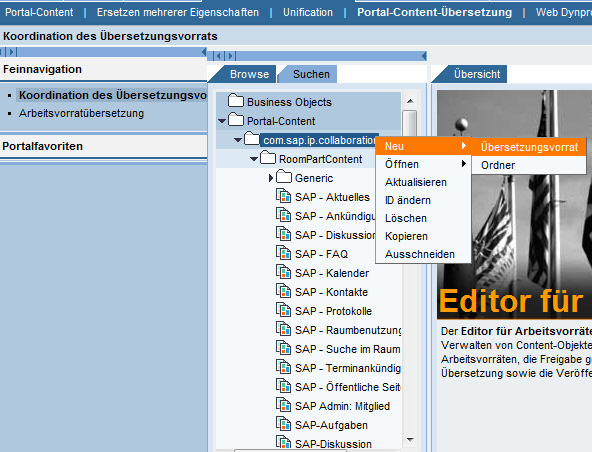Click the SAP-Aufgaben item icon
The image size is (592, 452).
coord(284,424)
